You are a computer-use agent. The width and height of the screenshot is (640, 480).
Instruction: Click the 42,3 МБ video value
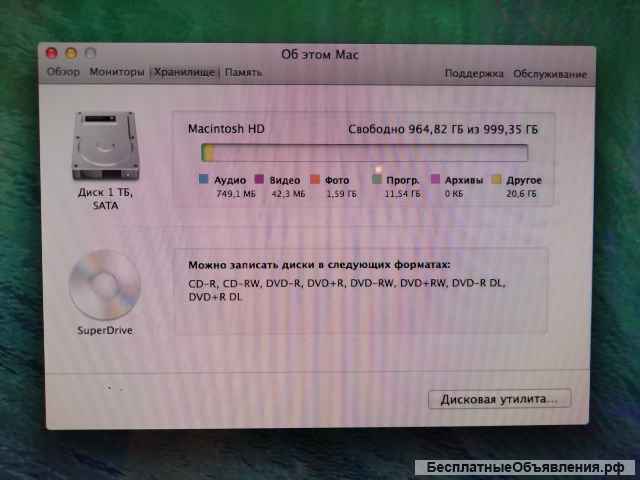pos(288,194)
